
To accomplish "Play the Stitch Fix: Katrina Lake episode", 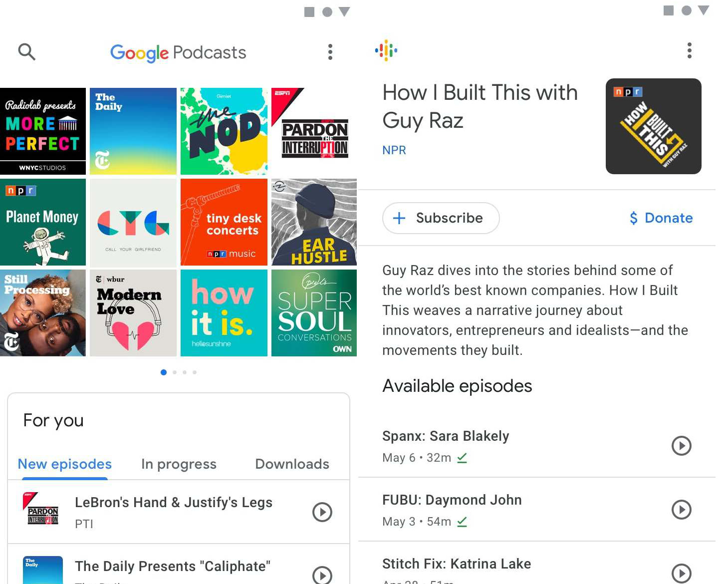I will pyautogui.click(x=682, y=574).
